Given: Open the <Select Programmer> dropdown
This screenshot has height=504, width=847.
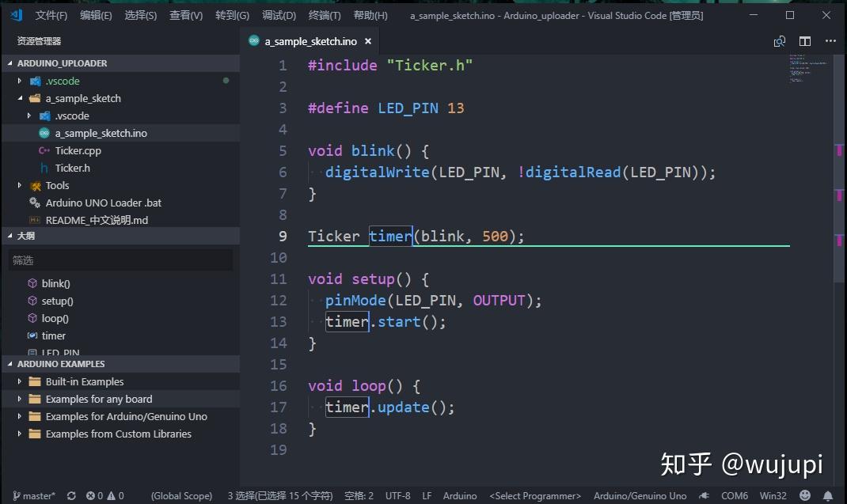Looking at the screenshot, I should pos(534,495).
